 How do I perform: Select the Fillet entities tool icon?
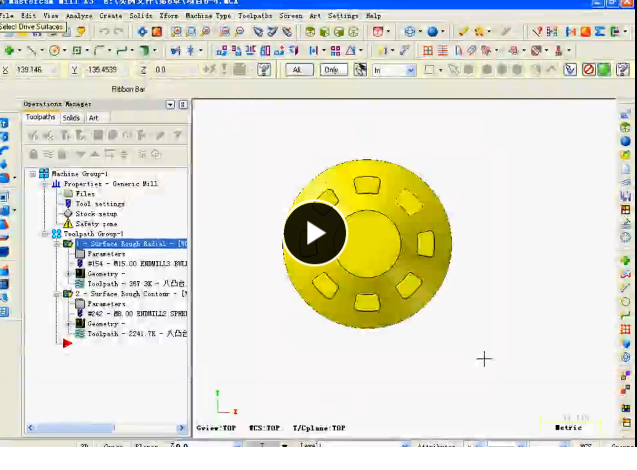(99, 50)
